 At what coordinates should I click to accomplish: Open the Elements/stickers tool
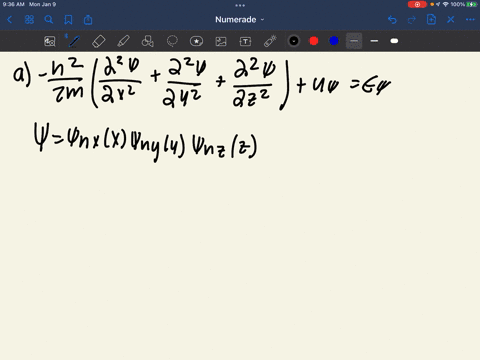196,41
